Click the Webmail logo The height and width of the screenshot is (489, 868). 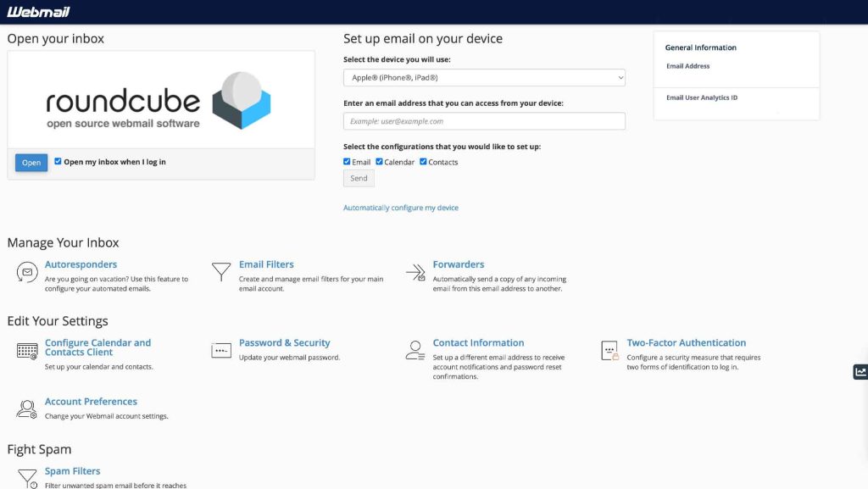tap(38, 11)
